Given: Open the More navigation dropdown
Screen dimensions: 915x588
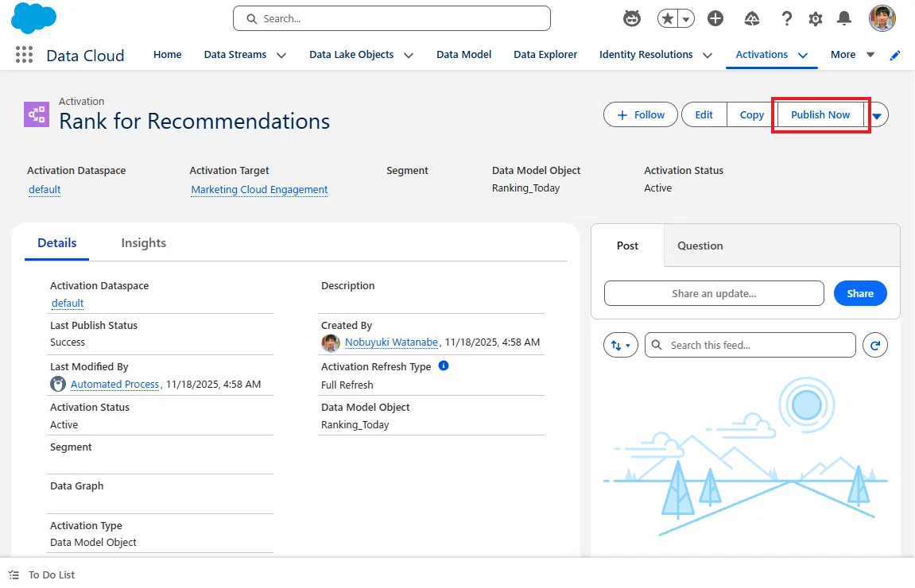Looking at the screenshot, I should point(852,55).
